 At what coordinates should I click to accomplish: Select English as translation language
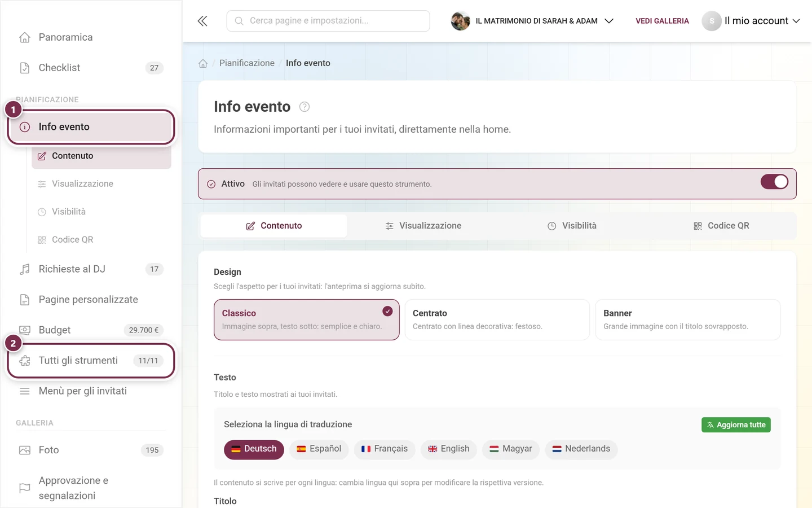449,449
